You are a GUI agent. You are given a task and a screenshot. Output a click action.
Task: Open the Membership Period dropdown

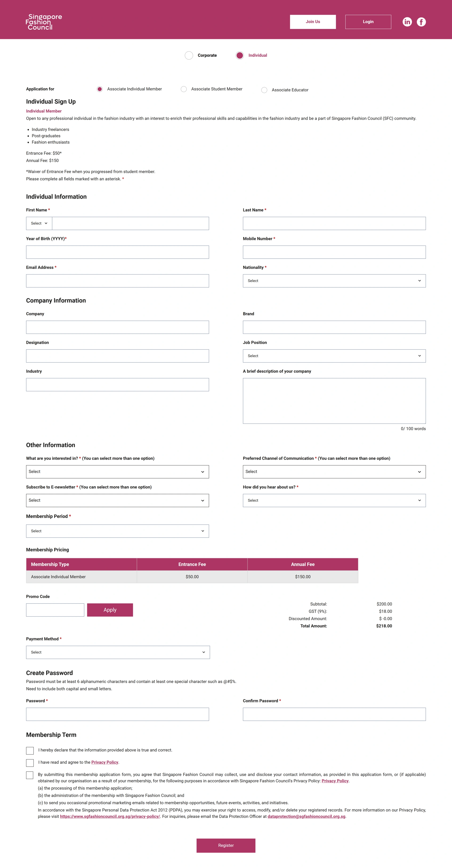(117, 531)
